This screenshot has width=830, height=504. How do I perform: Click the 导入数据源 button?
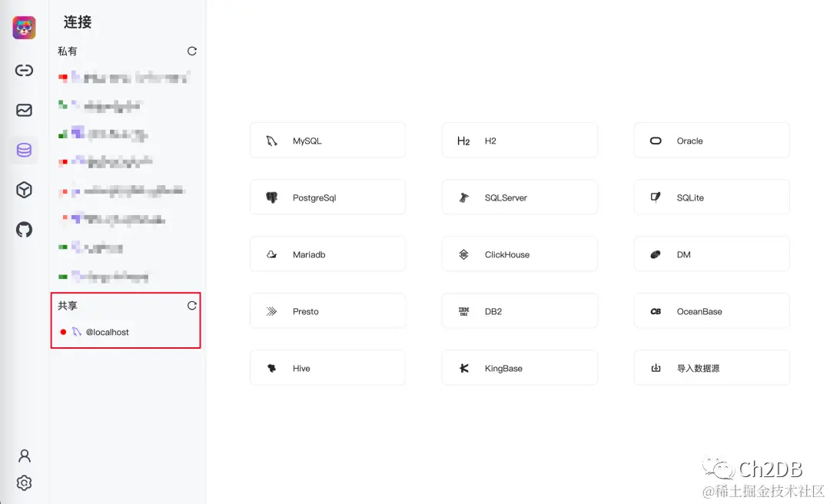(x=712, y=367)
